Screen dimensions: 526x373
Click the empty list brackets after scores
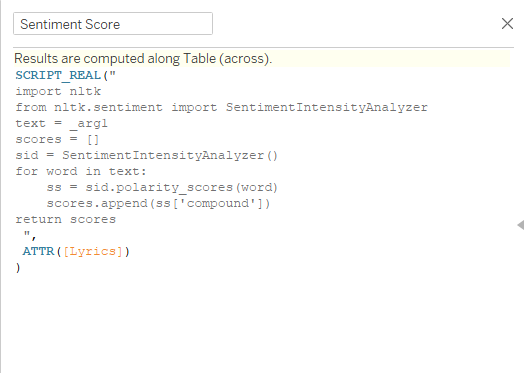pyautogui.click(x=93, y=140)
